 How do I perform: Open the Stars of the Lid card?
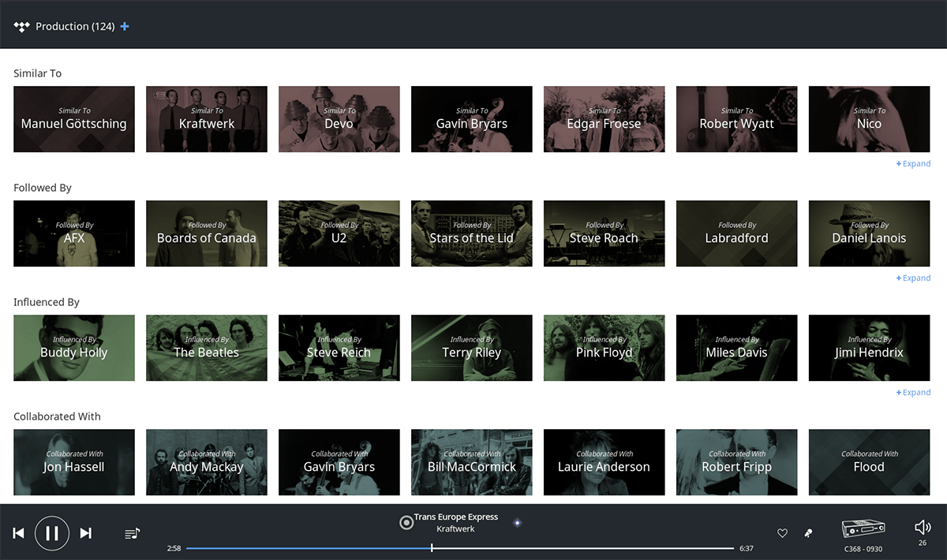472,233
